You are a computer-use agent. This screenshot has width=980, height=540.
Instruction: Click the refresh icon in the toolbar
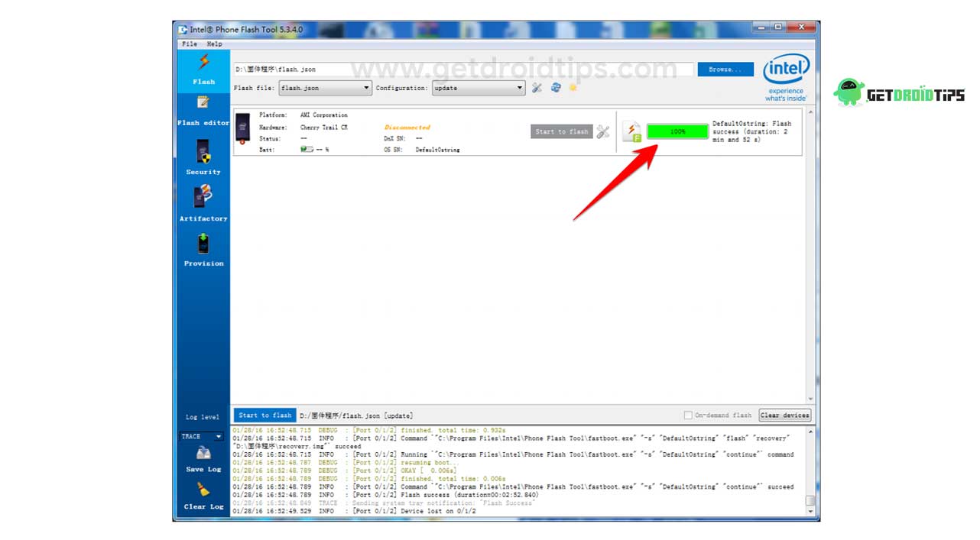[556, 88]
